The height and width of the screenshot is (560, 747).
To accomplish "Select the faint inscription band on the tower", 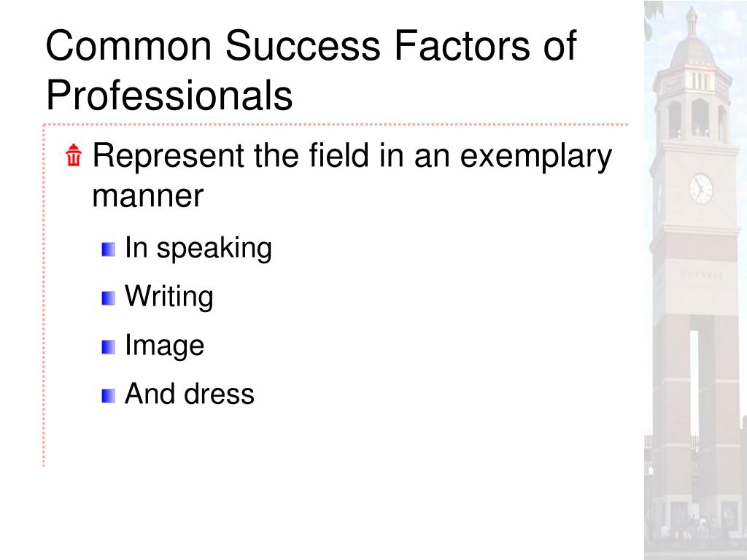I will point(701,275).
